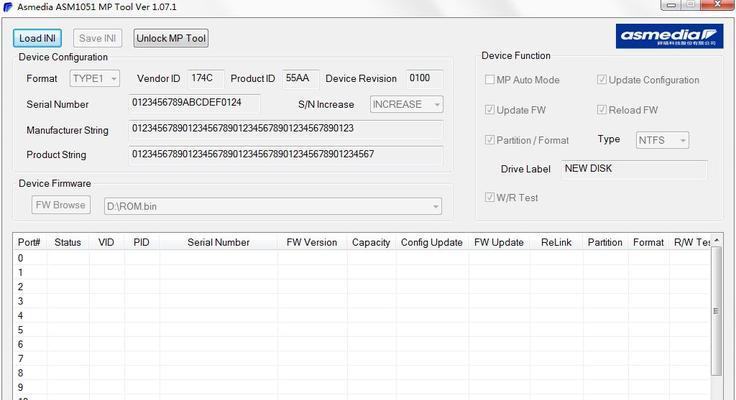Click the Device Revision field 0100
736x400 pixels.
[x=424, y=78]
